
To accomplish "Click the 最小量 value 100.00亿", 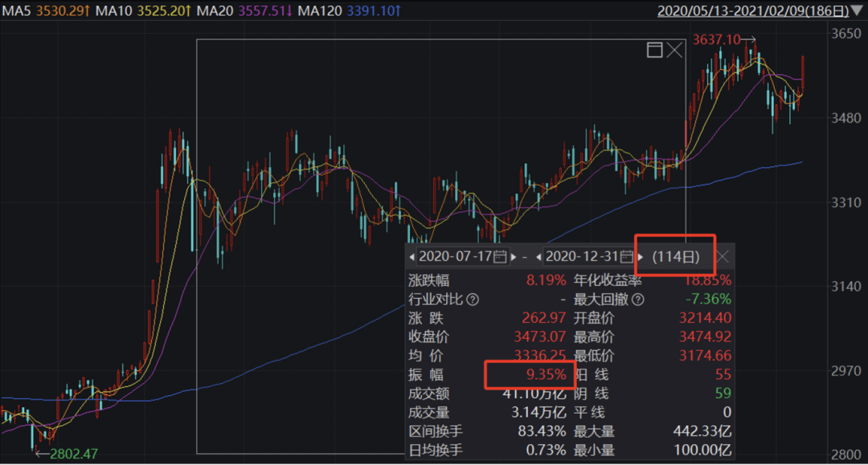I will (702, 450).
